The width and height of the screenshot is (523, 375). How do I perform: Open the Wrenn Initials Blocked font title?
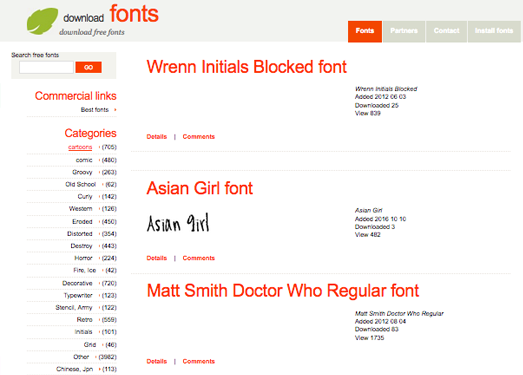(x=247, y=67)
